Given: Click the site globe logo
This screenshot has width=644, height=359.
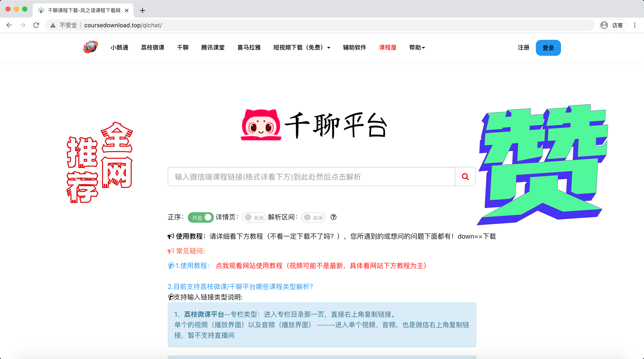Looking at the screenshot, I should pyautogui.click(x=91, y=47).
